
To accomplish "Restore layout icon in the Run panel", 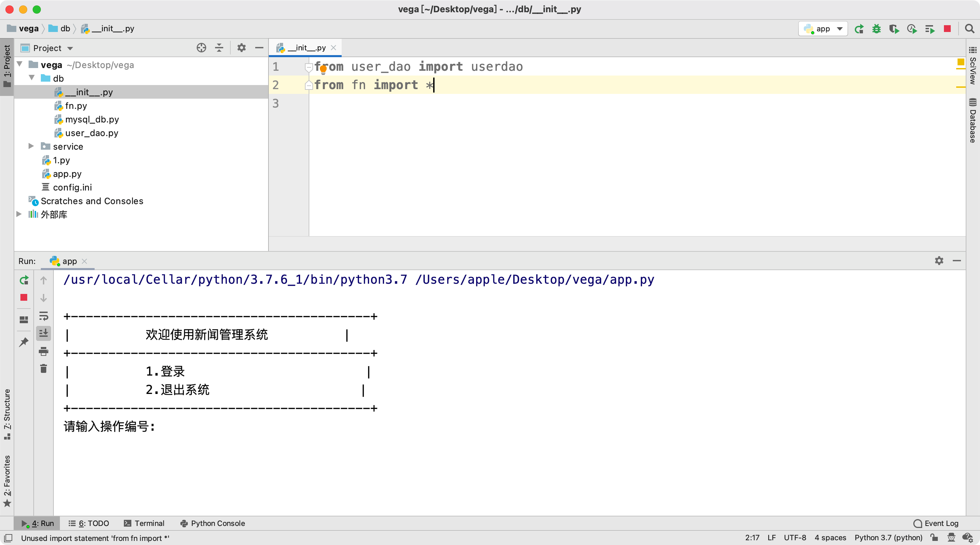I will click(x=24, y=319).
